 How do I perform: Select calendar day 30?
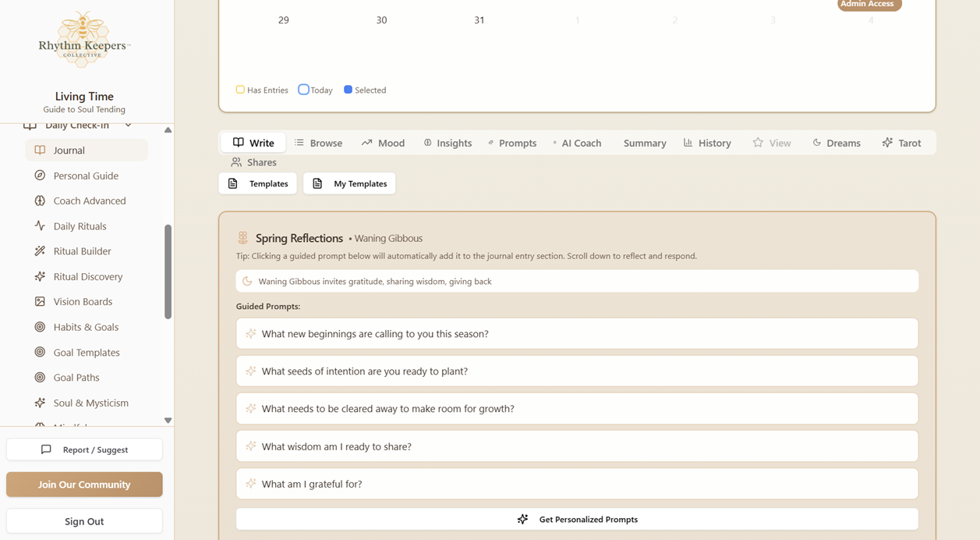coord(381,20)
